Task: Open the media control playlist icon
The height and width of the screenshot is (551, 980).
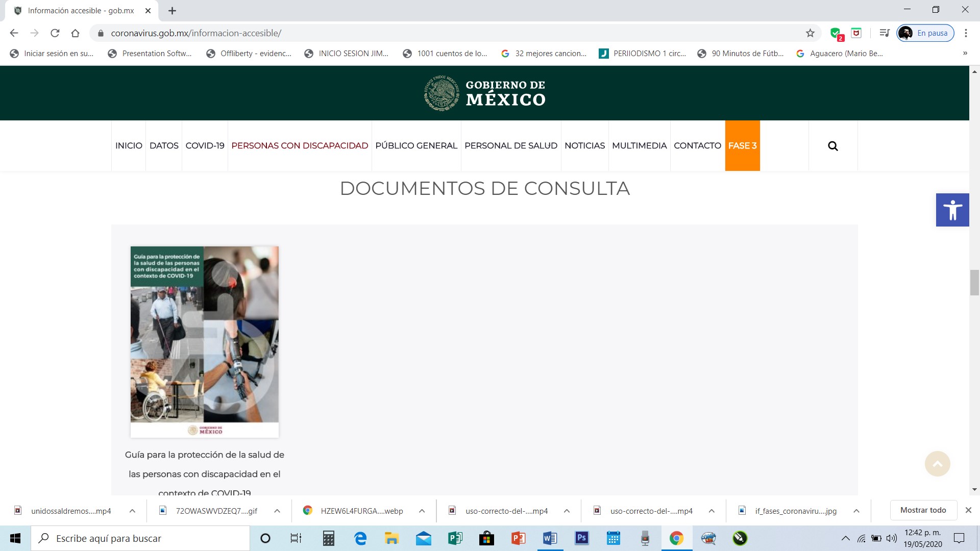Action: click(885, 33)
